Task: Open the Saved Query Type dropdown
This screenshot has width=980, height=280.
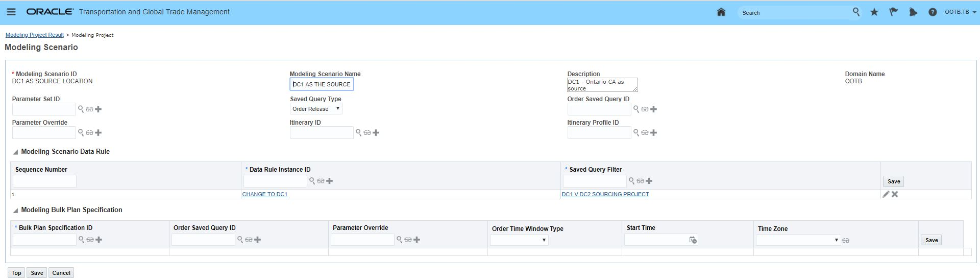Action: tap(316, 109)
